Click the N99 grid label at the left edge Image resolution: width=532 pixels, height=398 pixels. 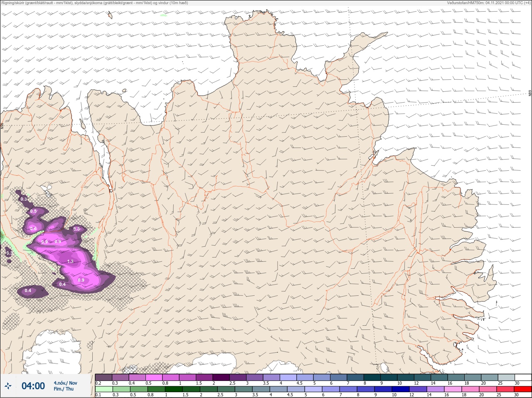coord(2,125)
